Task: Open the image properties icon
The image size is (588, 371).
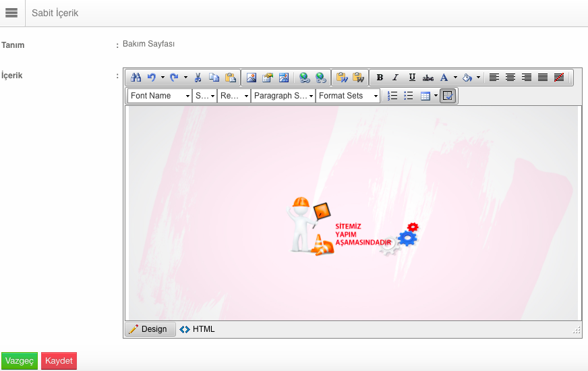Action: pos(268,78)
